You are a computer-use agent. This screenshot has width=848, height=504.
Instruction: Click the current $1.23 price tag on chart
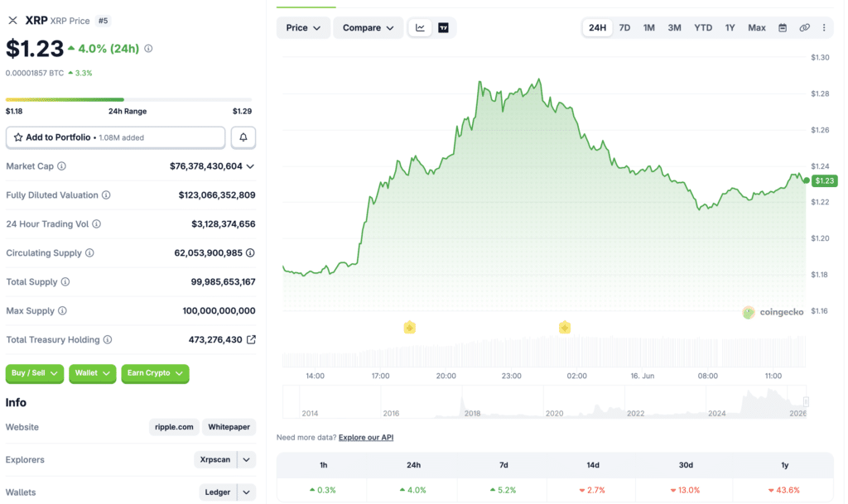pos(825,180)
